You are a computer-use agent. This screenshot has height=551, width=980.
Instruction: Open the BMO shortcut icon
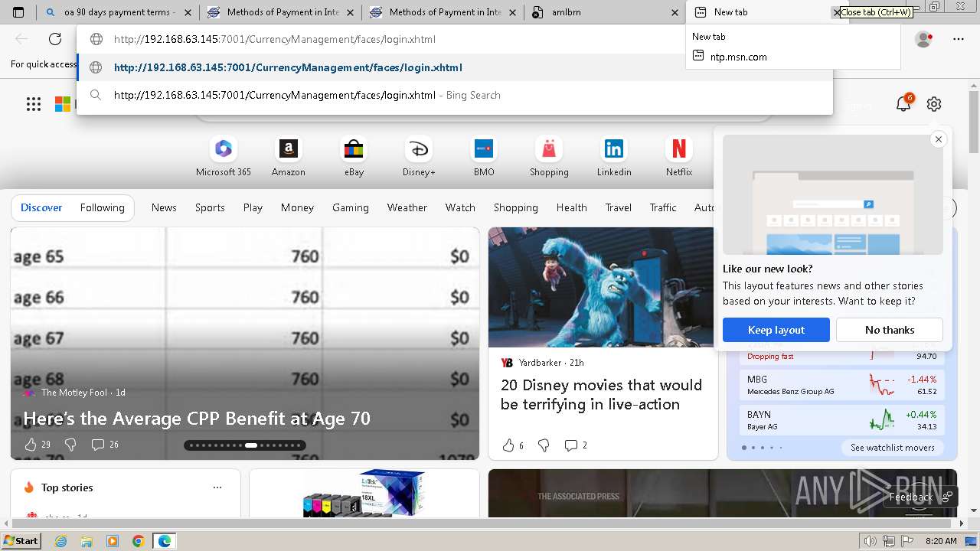484,148
